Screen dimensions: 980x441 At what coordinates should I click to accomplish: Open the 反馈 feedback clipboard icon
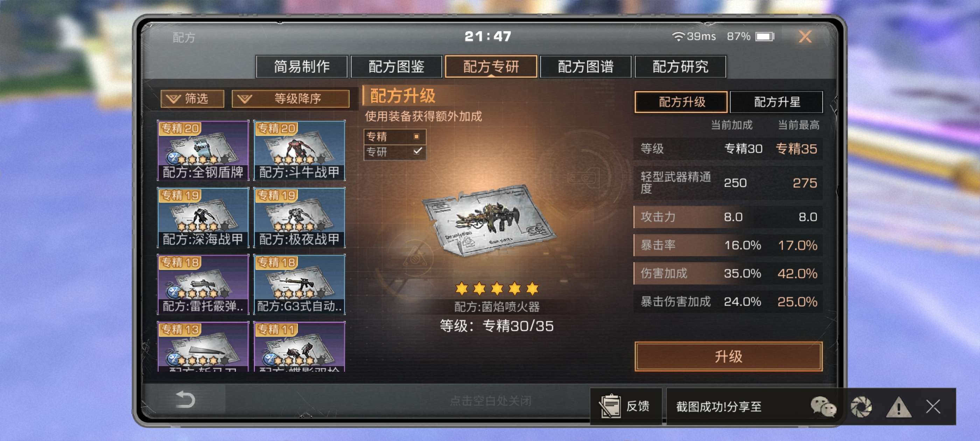(610, 406)
